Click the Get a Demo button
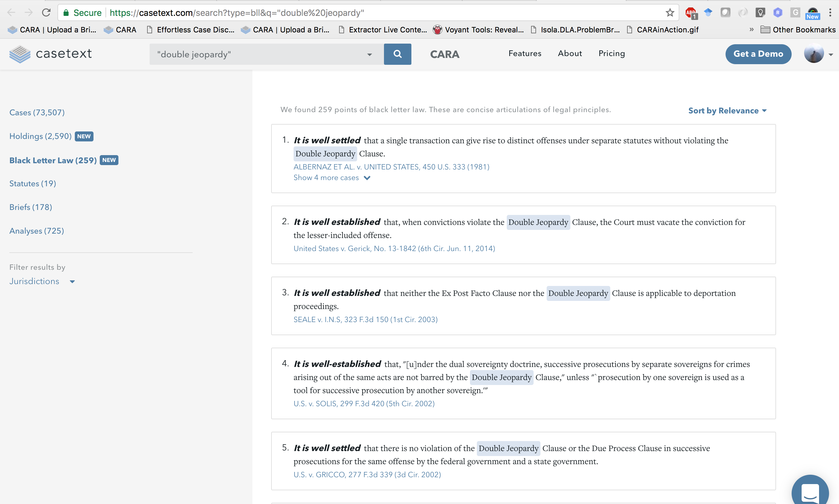 (758, 54)
